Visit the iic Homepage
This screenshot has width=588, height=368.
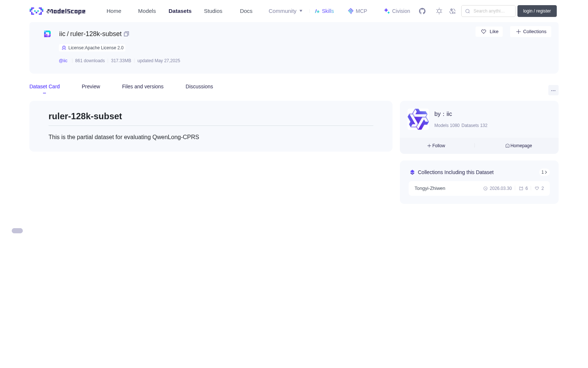pyautogui.click(x=519, y=146)
